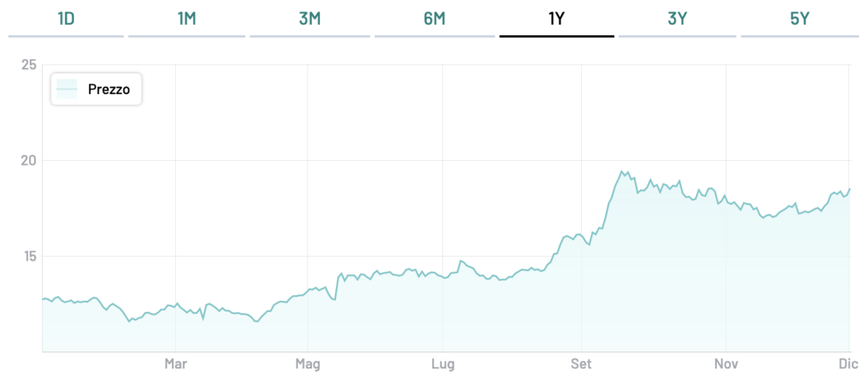Click the Mar label on the x-axis
The image size is (868, 391).
tap(175, 365)
